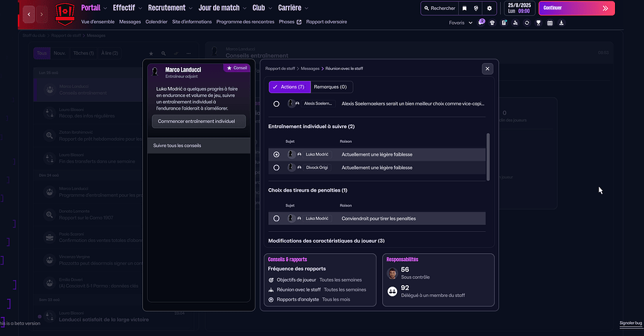Select Luka Modrić penalty taker radio button
The width and height of the screenshot is (644, 336).
(276, 219)
